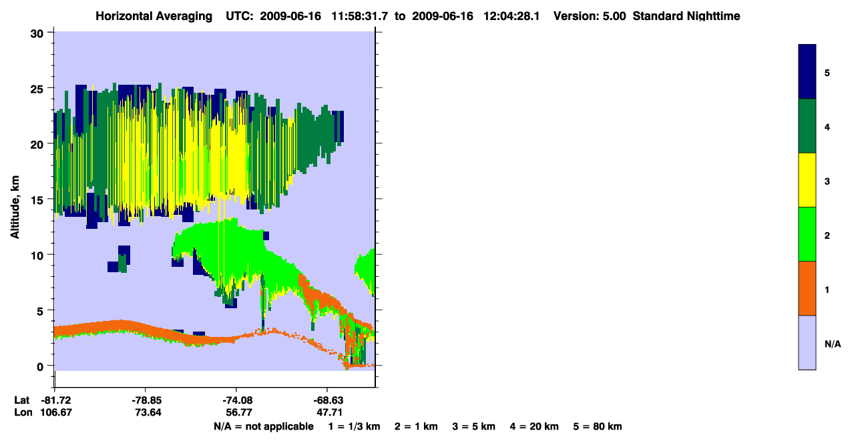This screenshot has height=445, width=868.
Task: Click 'Version: 5.00' in the title
Action: click(x=590, y=16)
